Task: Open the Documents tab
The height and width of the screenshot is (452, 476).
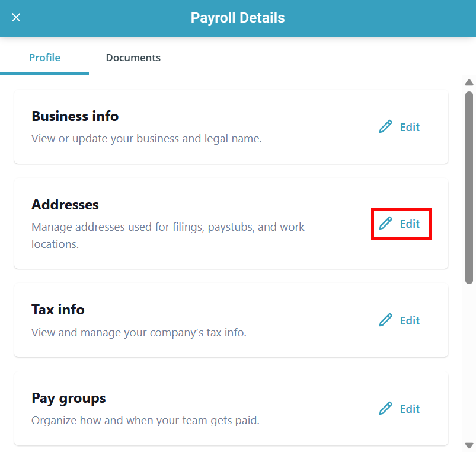Action: (x=133, y=58)
